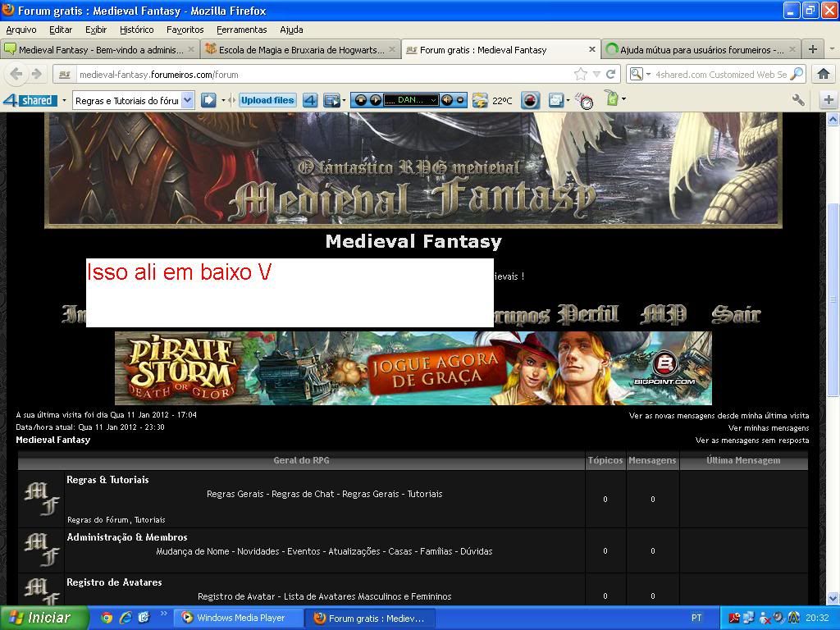Viewport: 840px width, 630px height.
Task: Reload the page with the refresh icon
Action: [610, 74]
